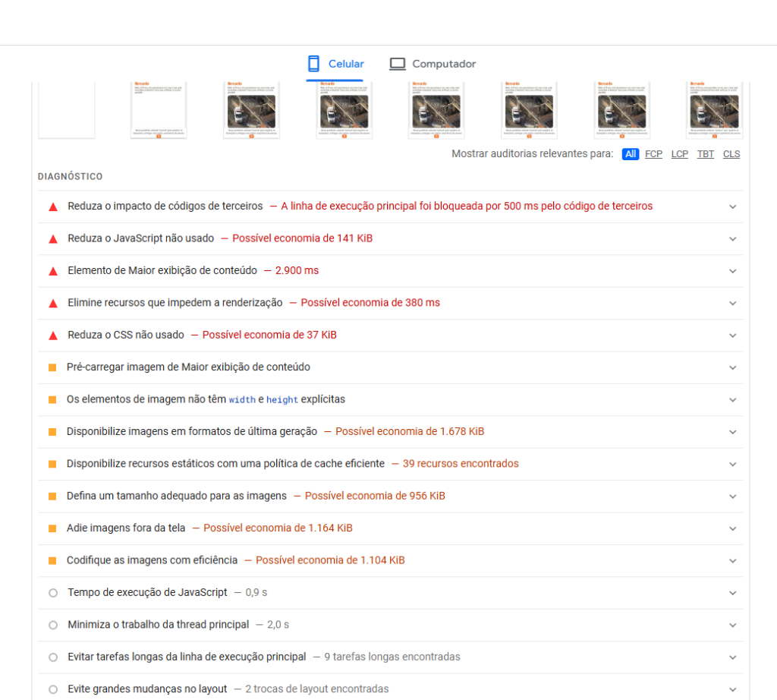Expand 'Reduza o CSS não usado' chevron

pos(733,336)
